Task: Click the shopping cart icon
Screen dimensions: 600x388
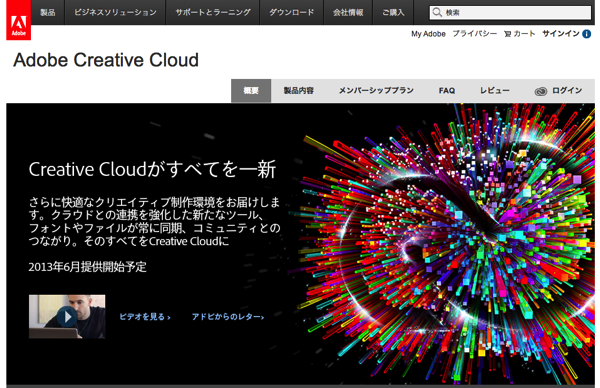Action: click(507, 34)
